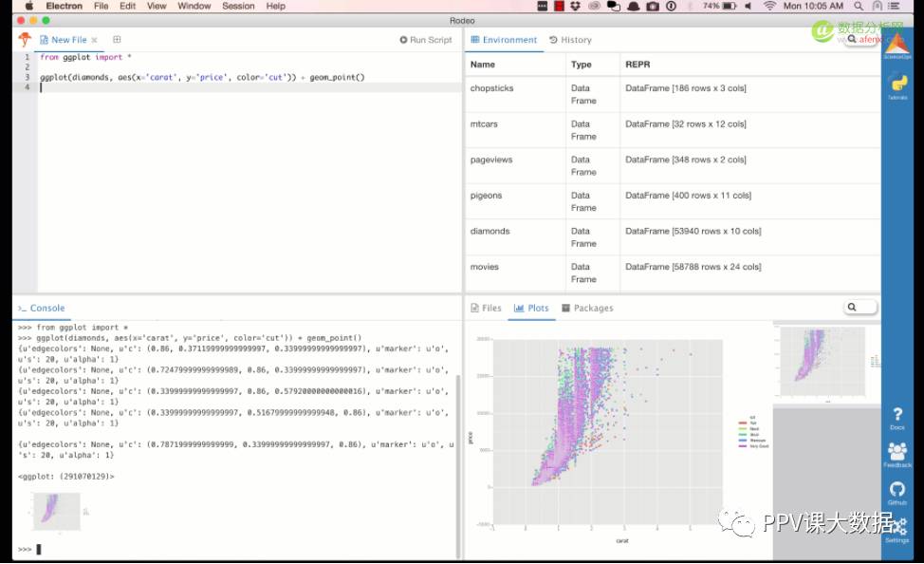Click the battery status indicator
924x564 pixels.
(719, 6)
